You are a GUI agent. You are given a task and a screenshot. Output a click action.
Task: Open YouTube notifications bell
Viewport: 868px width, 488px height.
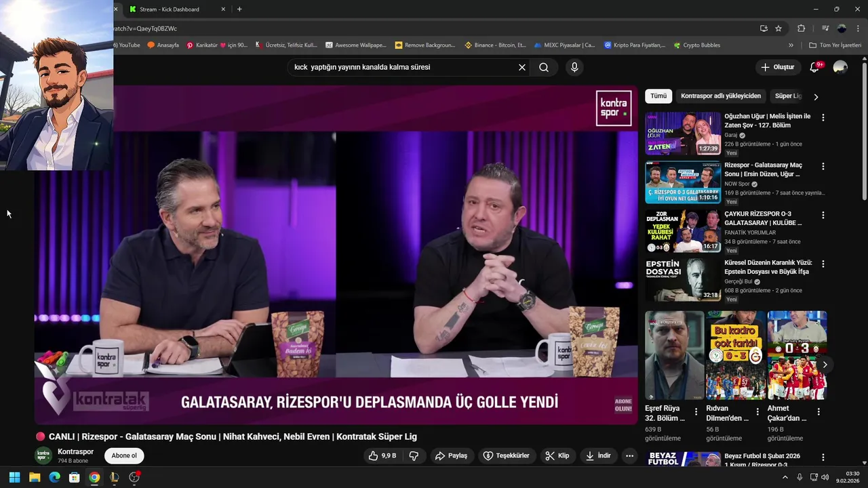[815, 67]
